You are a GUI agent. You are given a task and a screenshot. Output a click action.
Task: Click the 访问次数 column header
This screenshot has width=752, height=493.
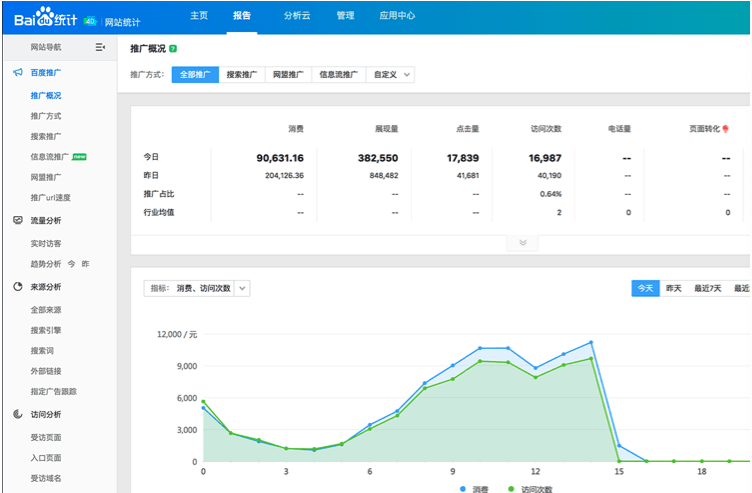[x=546, y=129]
